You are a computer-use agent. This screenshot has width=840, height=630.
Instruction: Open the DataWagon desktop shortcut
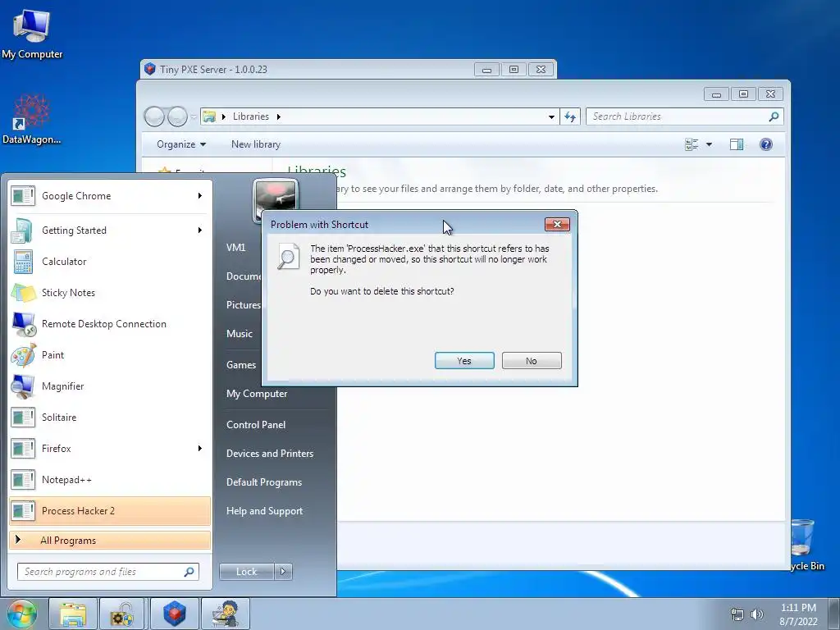click(32, 119)
